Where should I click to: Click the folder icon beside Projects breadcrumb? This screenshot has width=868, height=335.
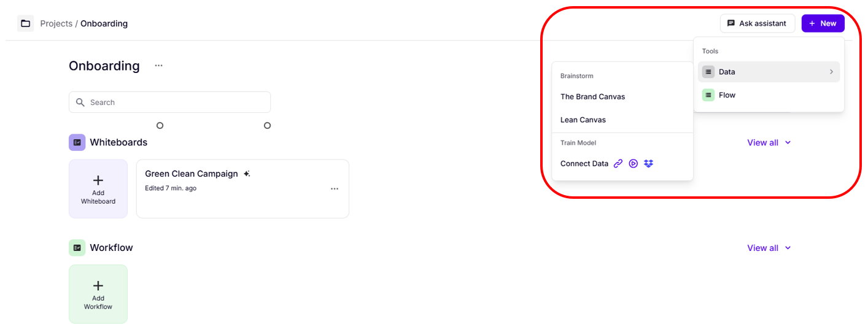pos(25,23)
